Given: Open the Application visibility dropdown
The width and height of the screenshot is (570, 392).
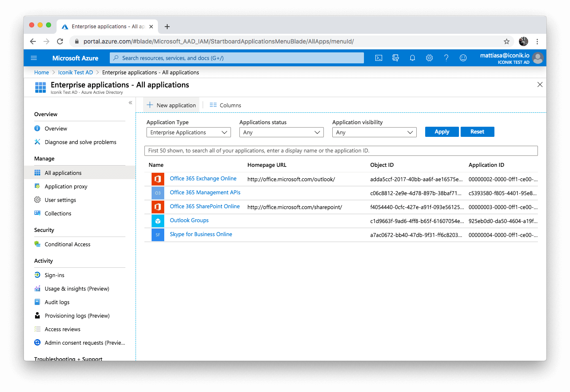Looking at the screenshot, I should point(374,132).
